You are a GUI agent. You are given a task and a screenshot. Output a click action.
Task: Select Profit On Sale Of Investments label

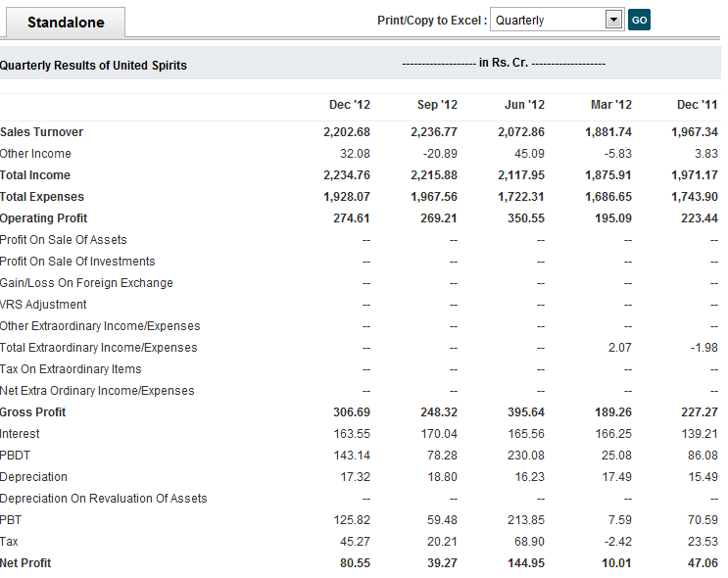(77, 262)
